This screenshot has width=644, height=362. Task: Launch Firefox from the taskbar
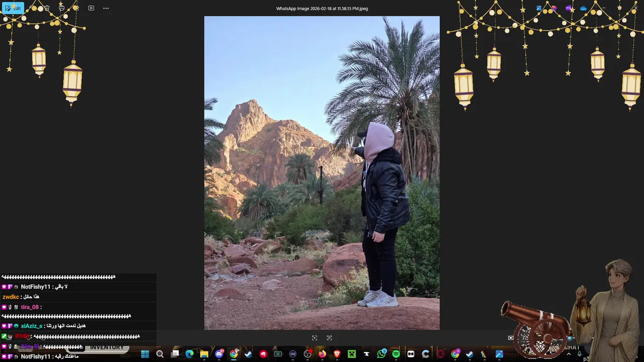322,354
